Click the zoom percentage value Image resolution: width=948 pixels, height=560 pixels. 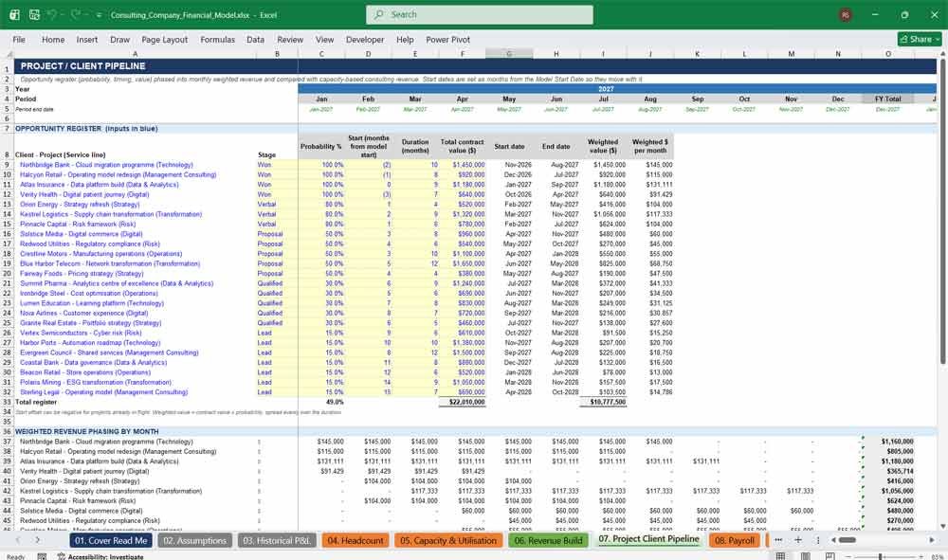click(x=937, y=556)
